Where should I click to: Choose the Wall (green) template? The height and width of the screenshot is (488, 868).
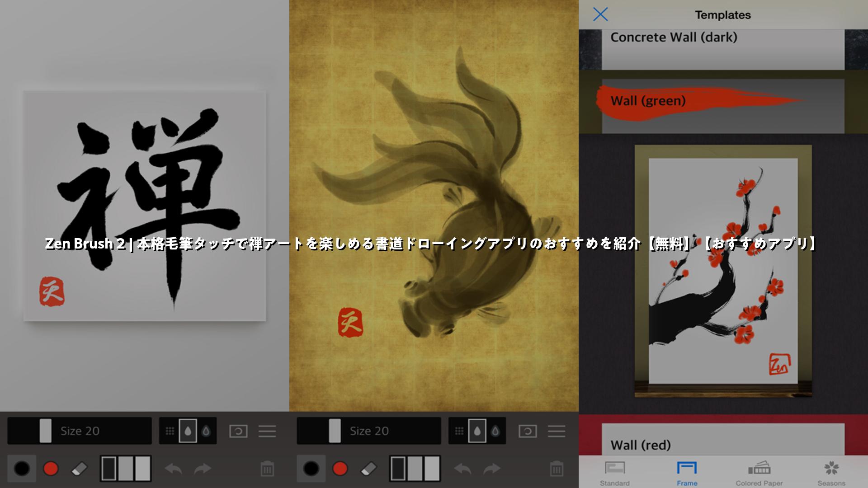(x=723, y=106)
